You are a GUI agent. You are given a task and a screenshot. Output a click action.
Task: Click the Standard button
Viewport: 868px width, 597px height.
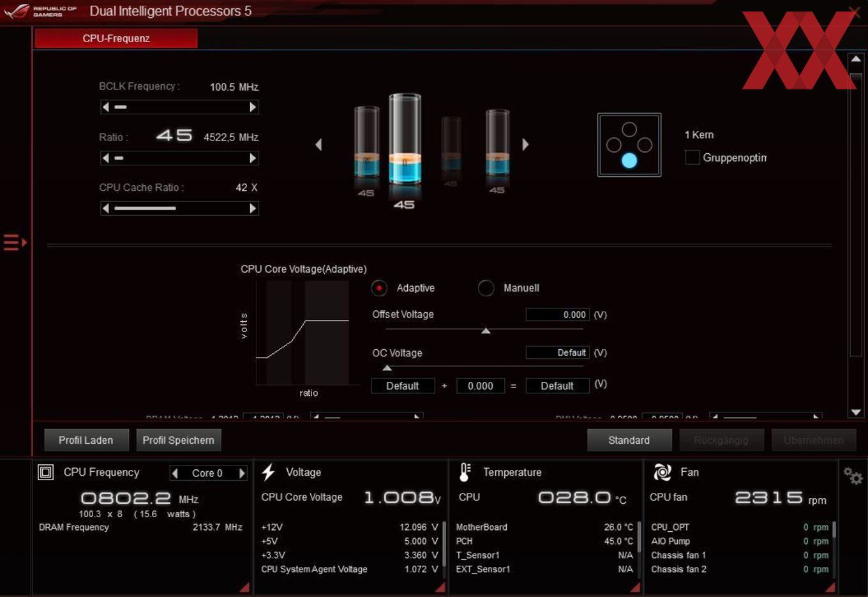[629, 440]
